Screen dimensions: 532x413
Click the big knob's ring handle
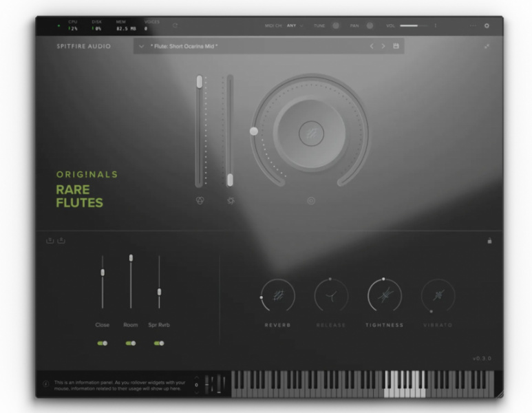[254, 131]
